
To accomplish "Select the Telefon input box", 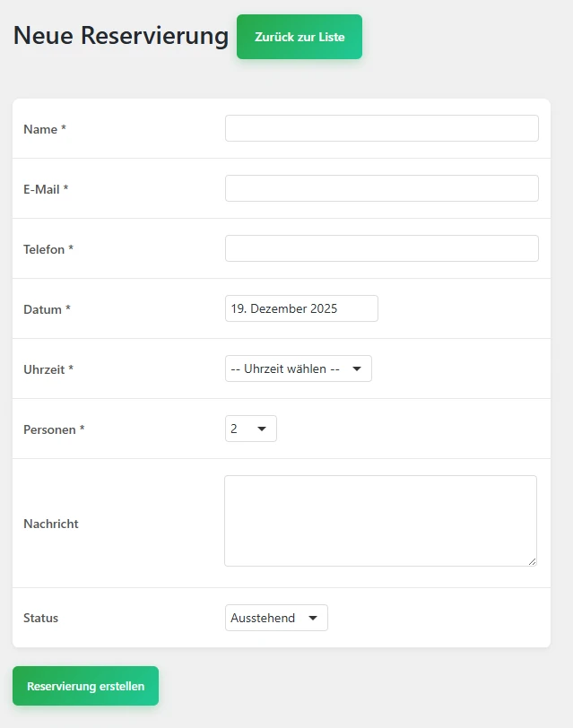I will coord(381,248).
